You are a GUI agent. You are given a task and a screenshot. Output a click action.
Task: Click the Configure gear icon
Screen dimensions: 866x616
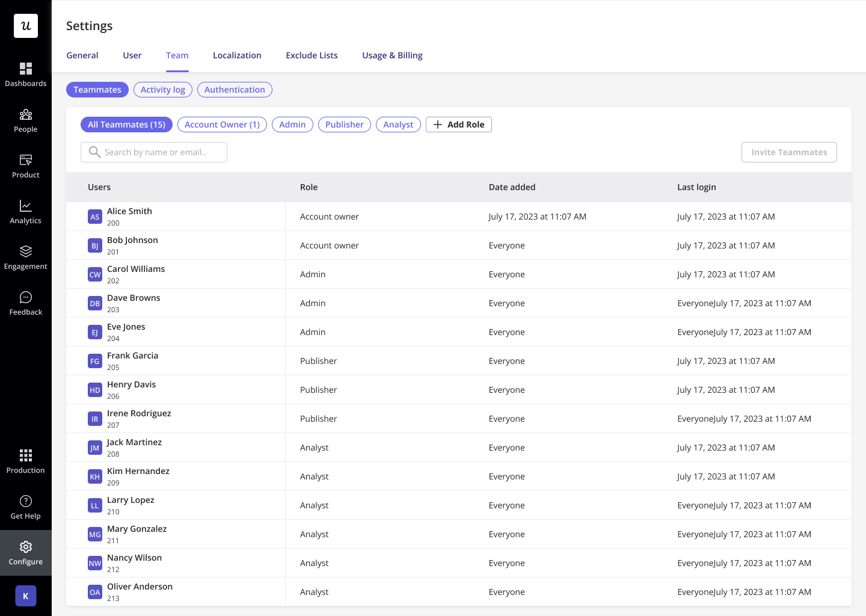[26, 547]
